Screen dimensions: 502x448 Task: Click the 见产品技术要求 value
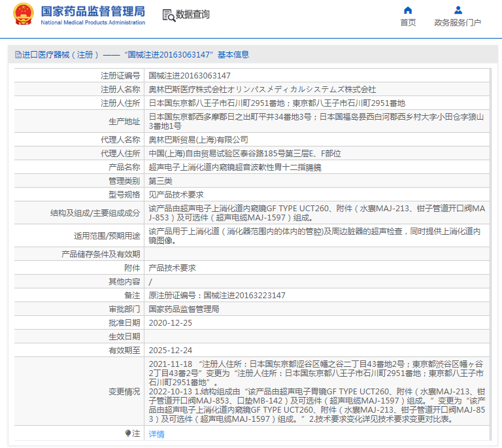click(x=176, y=195)
